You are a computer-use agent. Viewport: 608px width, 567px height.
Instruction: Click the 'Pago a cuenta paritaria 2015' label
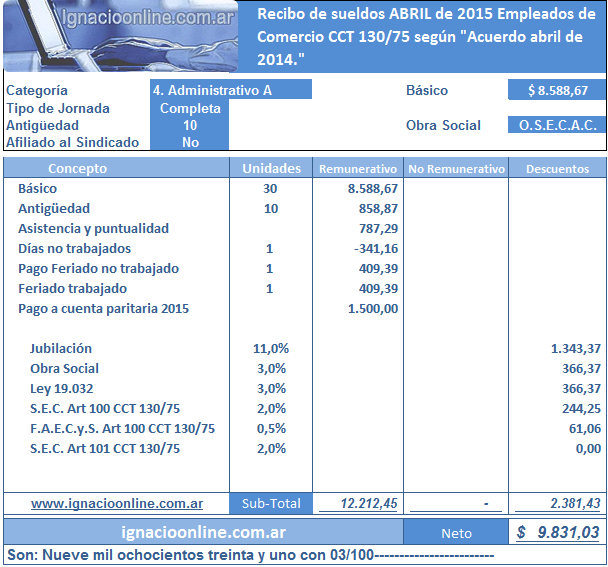pyautogui.click(x=104, y=309)
